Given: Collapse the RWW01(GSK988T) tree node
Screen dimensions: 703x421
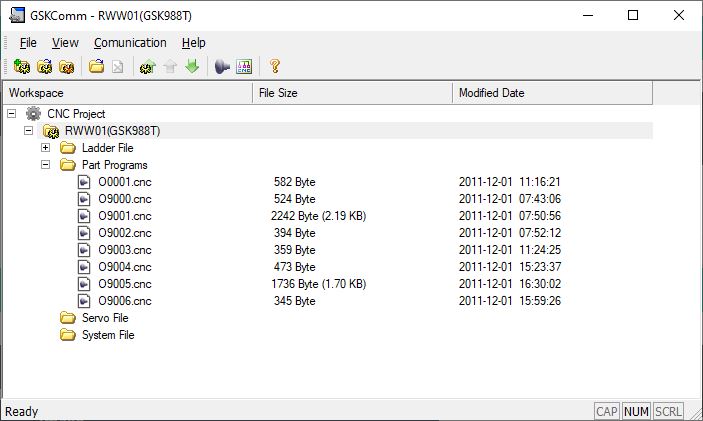Looking at the screenshot, I should click(x=29, y=131).
